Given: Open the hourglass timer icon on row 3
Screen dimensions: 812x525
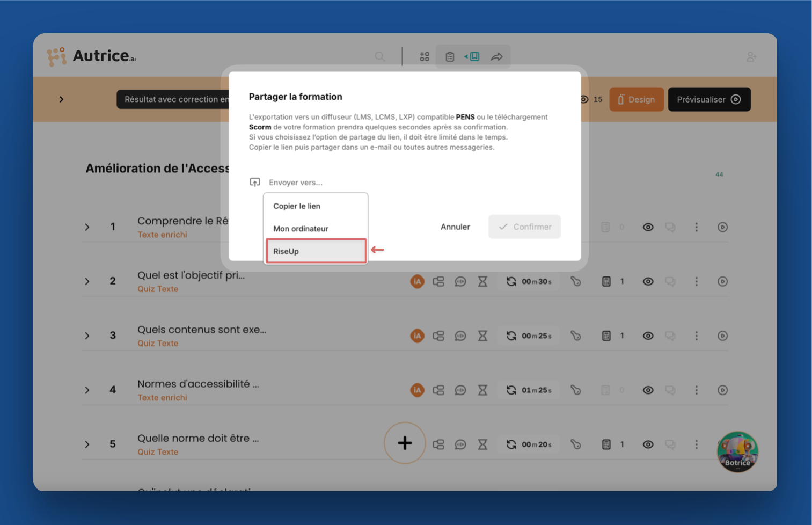Looking at the screenshot, I should [x=482, y=336].
